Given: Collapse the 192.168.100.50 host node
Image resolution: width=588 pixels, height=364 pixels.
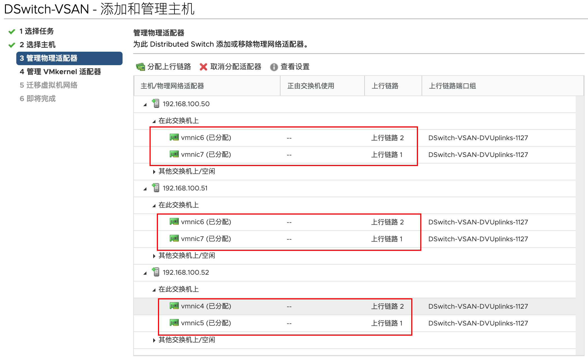Looking at the screenshot, I should [x=145, y=105].
